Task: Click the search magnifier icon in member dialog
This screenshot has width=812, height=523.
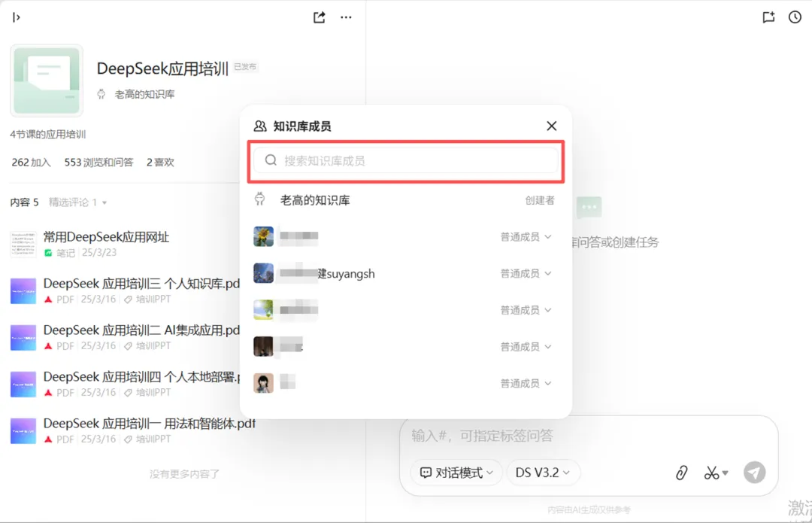Action: click(271, 160)
